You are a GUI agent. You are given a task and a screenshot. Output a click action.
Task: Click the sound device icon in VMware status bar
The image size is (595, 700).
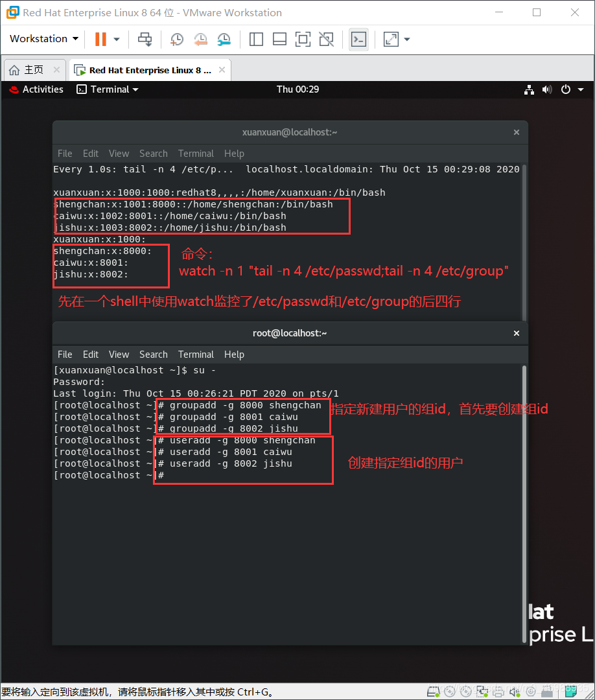[515, 692]
